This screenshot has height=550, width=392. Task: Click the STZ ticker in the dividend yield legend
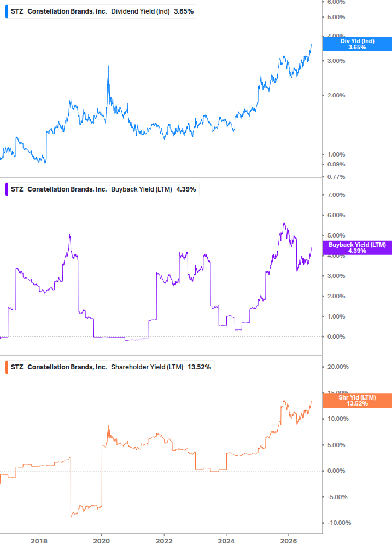pos(17,11)
